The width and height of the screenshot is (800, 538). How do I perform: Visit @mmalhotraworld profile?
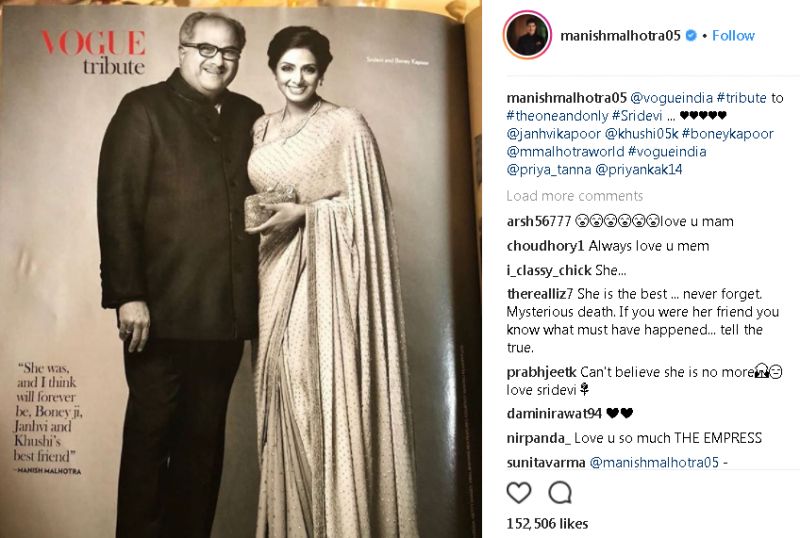565,152
